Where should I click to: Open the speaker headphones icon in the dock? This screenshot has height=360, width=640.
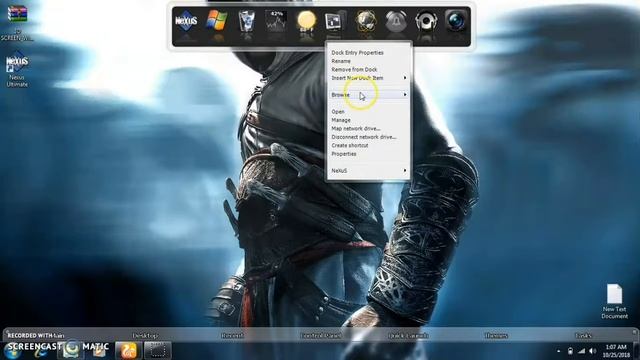pos(426,21)
